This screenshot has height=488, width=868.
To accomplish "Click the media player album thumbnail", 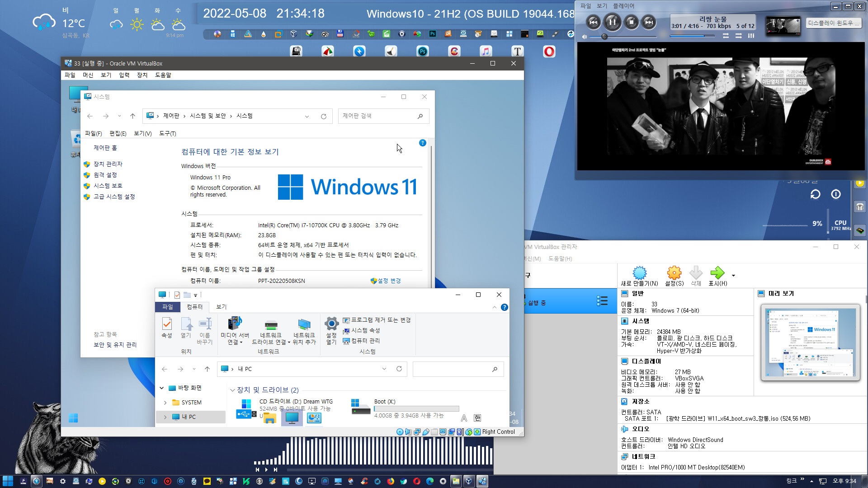I will (783, 26).
